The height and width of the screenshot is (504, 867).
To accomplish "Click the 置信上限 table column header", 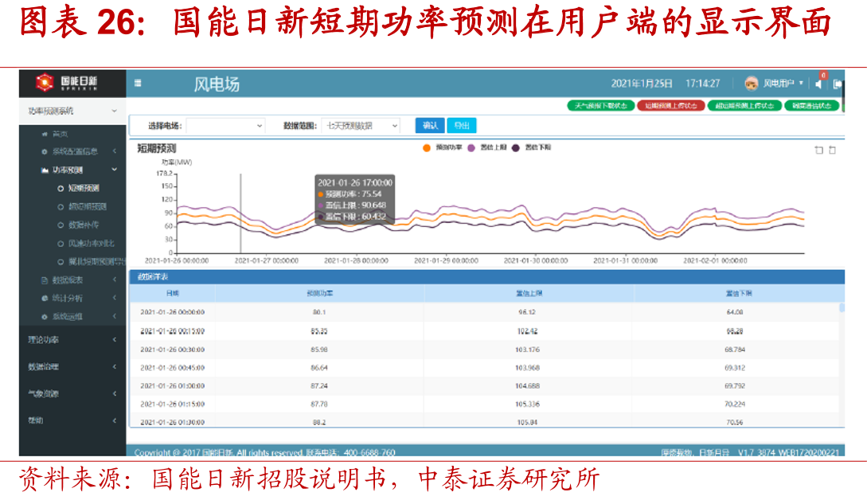I will [529, 293].
